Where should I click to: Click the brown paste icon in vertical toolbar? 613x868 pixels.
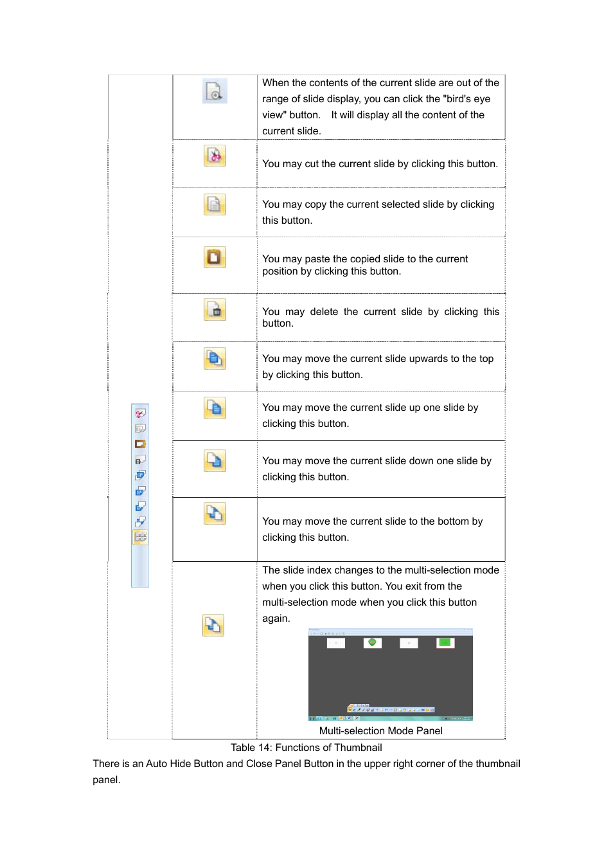[x=140, y=444]
